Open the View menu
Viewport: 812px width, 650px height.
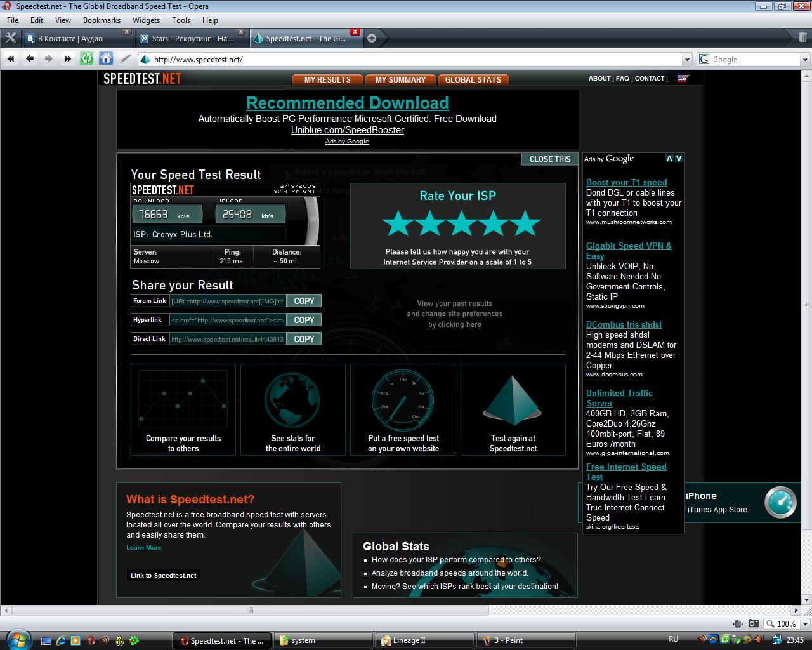point(63,20)
